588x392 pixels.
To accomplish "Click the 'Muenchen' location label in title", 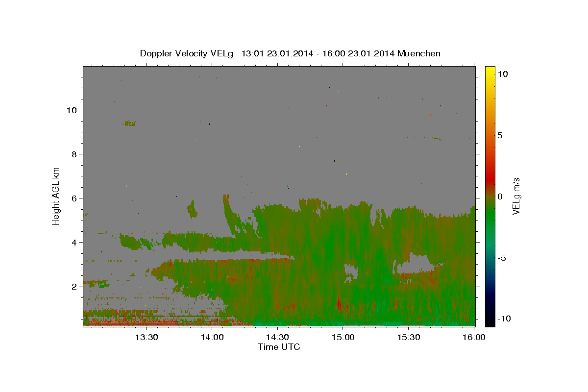I will tap(419, 53).
